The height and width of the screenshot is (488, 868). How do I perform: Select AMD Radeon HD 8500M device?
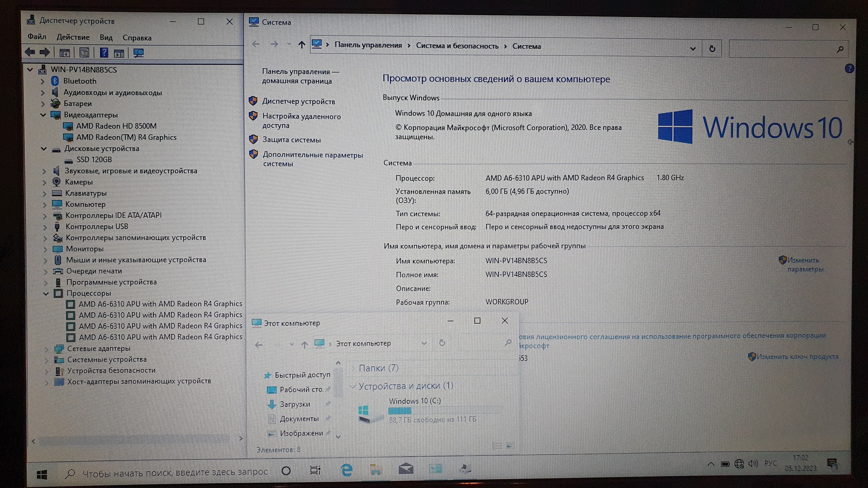pos(116,126)
